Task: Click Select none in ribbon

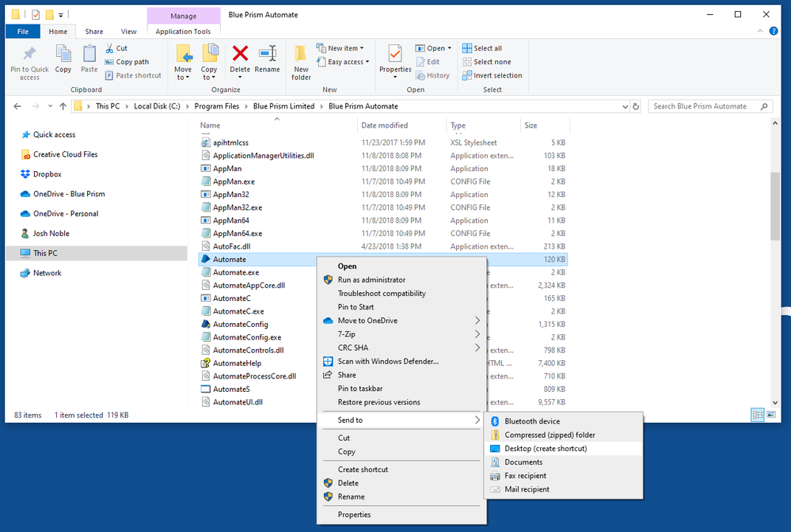Action: tap(487, 62)
